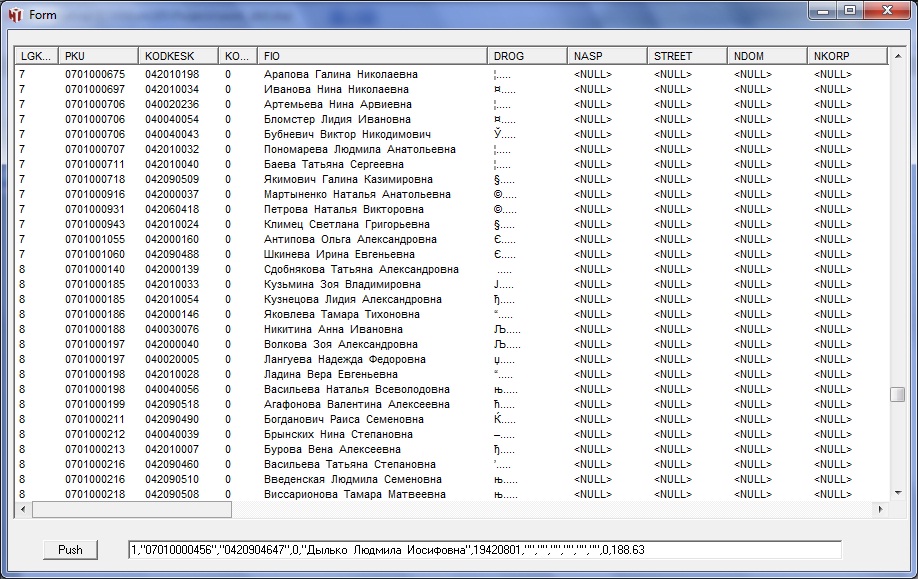This screenshot has height=579, width=918.
Task: Click the Form application icon in title bar
Action: (x=15, y=15)
